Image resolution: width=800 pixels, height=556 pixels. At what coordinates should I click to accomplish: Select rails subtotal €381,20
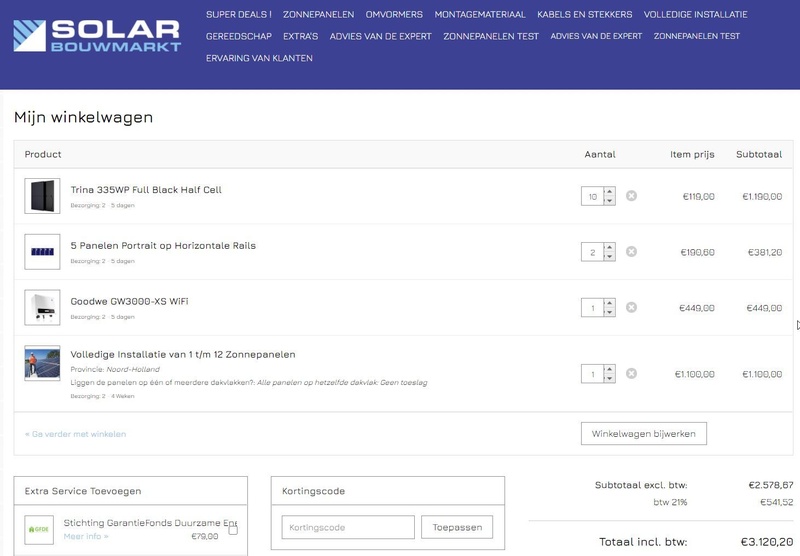click(x=765, y=252)
